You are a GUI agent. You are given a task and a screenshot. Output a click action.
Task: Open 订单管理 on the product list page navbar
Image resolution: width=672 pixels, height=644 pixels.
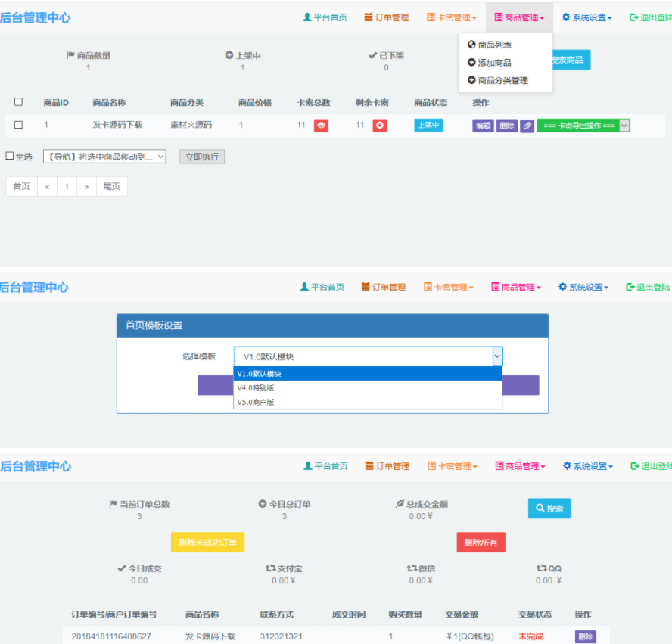(x=387, y=17)
